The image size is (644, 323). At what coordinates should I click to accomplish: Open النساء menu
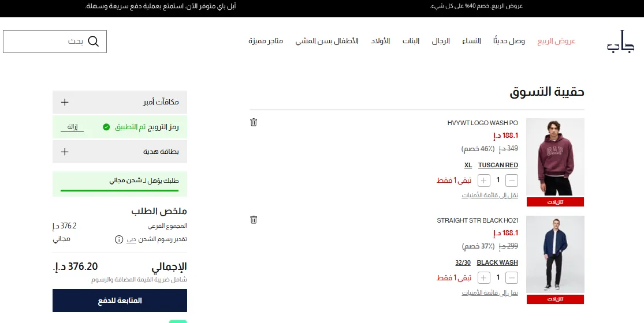pyautogui.click(x=471, y=41)
